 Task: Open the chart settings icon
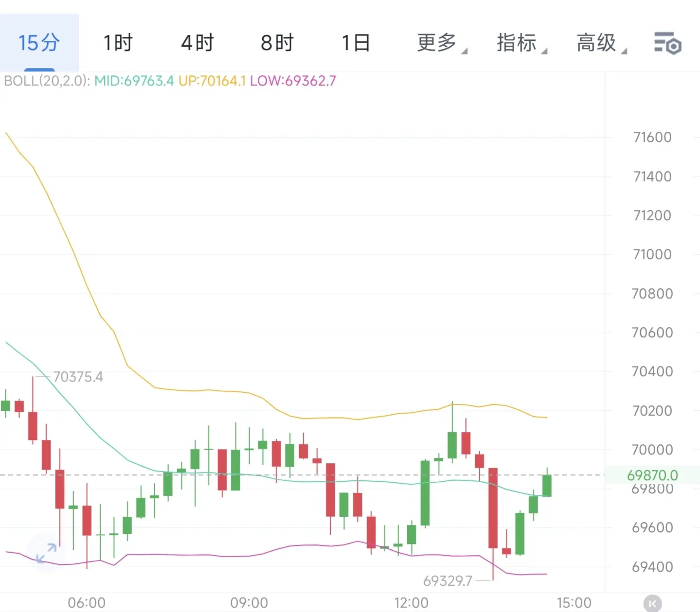(x=667, y=43)
